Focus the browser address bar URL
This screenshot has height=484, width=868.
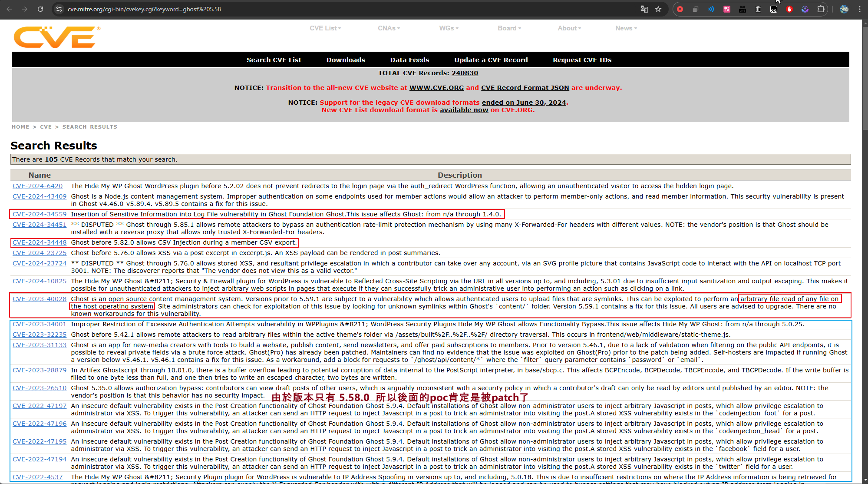tap(144, 9)
